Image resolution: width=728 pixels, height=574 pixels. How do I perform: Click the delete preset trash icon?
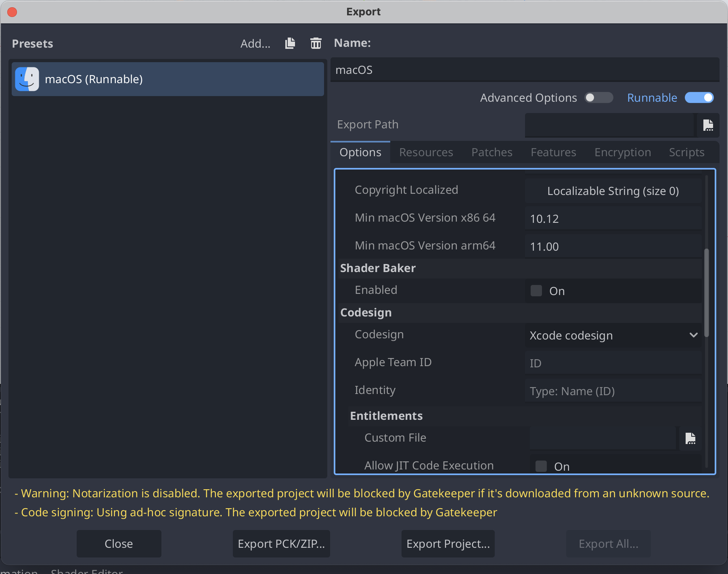(x=316, y=43)
